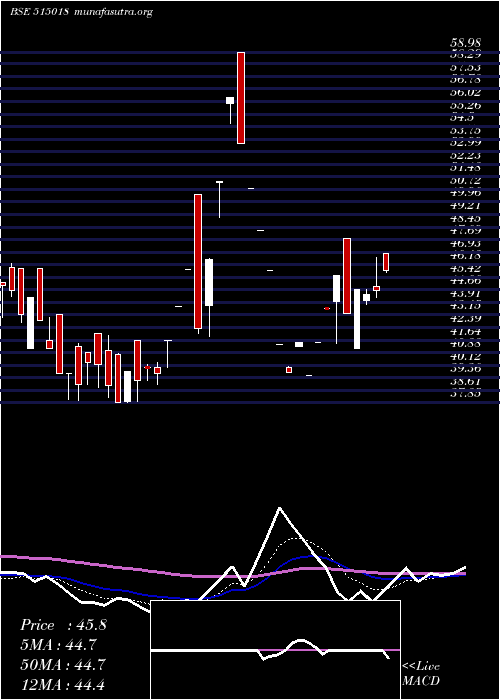Select the "12MA : 44.4" value
This screenshot has height=700, width=500.
point(62,684)
